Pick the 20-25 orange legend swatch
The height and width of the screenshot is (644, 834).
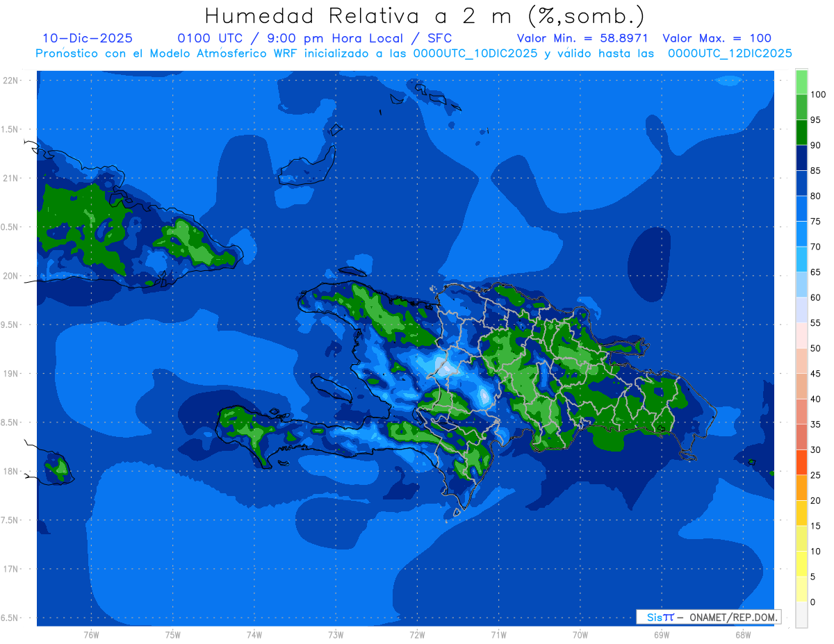[x=801, y=487]
